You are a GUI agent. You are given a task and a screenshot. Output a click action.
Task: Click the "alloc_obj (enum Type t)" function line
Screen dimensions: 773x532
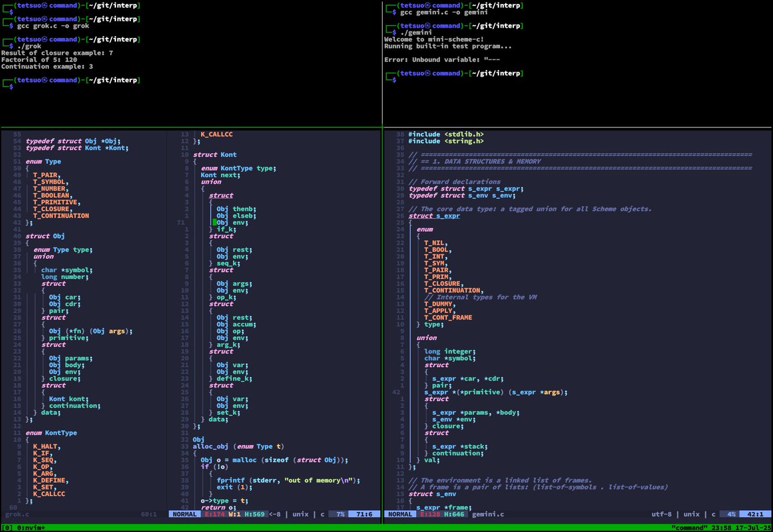pos(238,446)
